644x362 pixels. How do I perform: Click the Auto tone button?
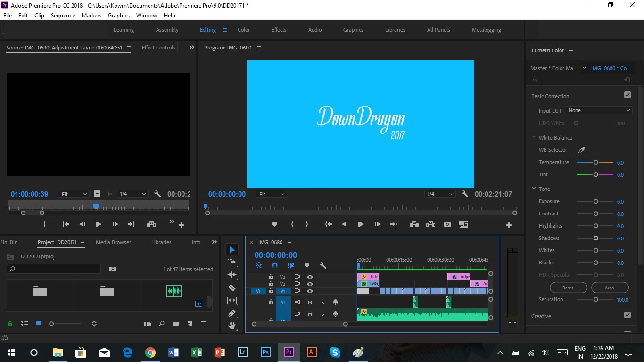click(610, 288)
